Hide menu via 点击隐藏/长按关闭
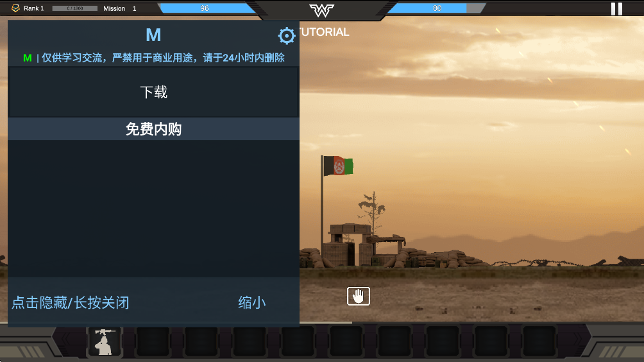This screenshot has height=362, width=644. click(71, 303)
